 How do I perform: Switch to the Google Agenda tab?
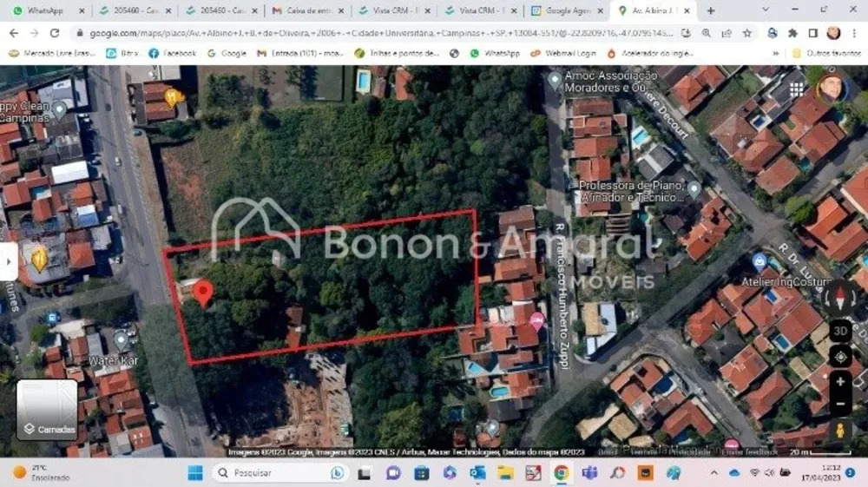(x=568, y=10)
